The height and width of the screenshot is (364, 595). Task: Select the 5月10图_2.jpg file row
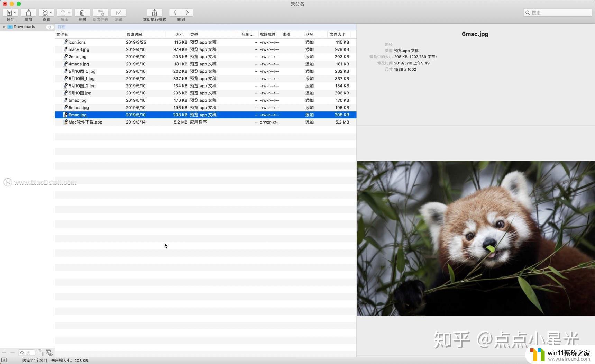click(205, 86)
